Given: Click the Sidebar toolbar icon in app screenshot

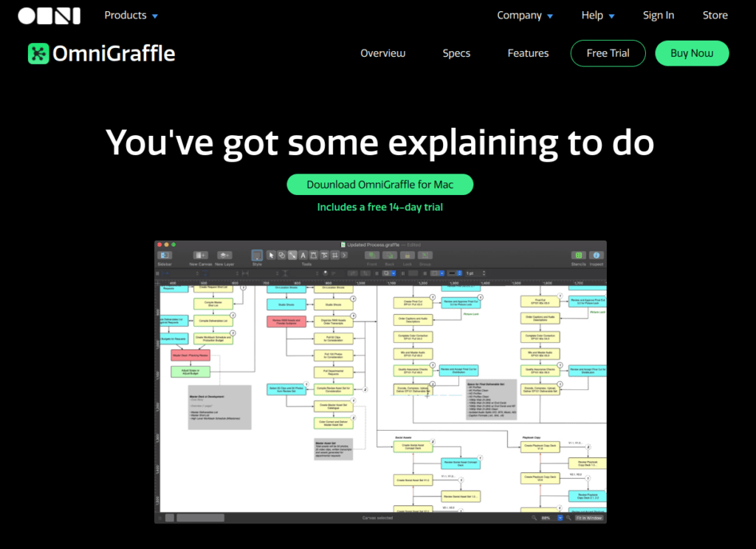Looking at the screenshot, I should [165, 255].
